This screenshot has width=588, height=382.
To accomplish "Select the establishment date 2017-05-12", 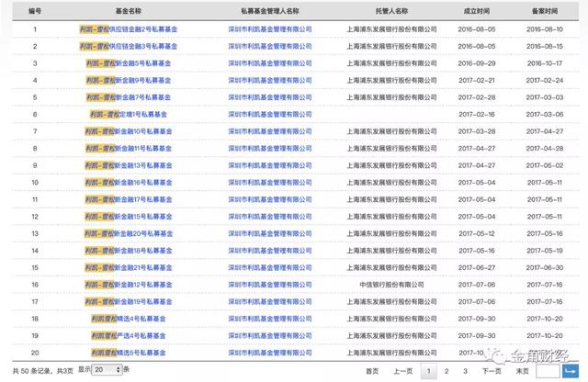I will pyautogui.click(x=477, y=233).
